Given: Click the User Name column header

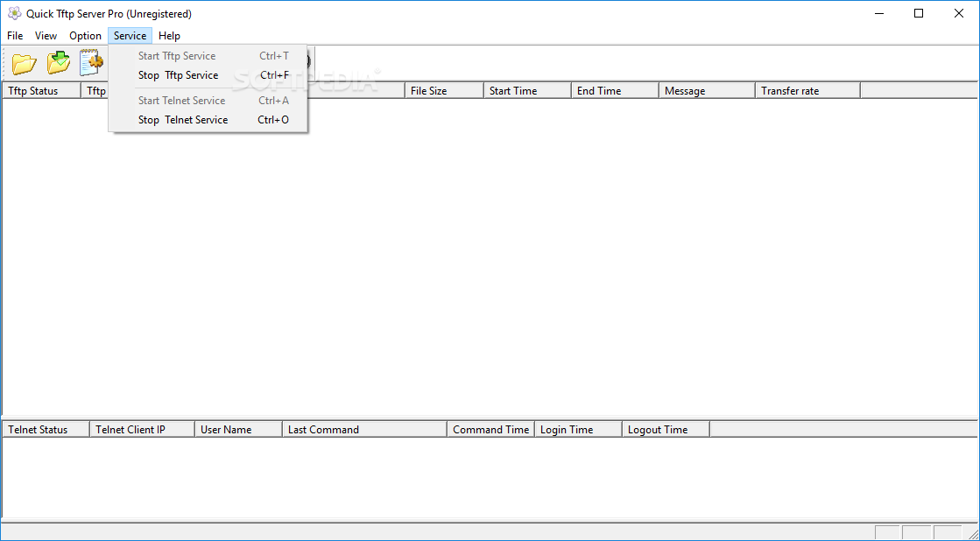Looking at the screenshot, I should (239, 429).
